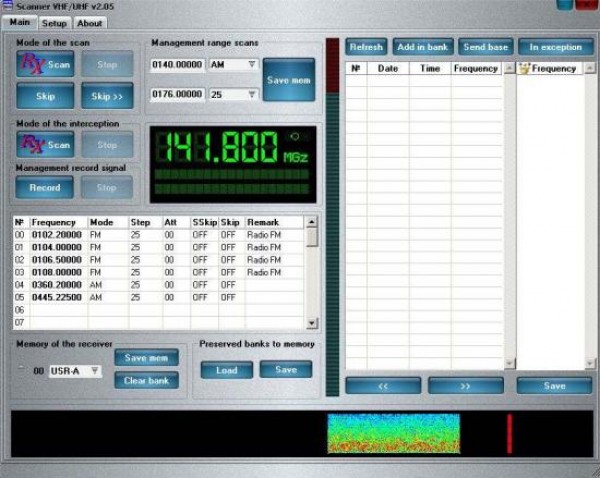Switch to the Setup tab
Viewport: 600px width, 478px height.
tap(54, 23)
